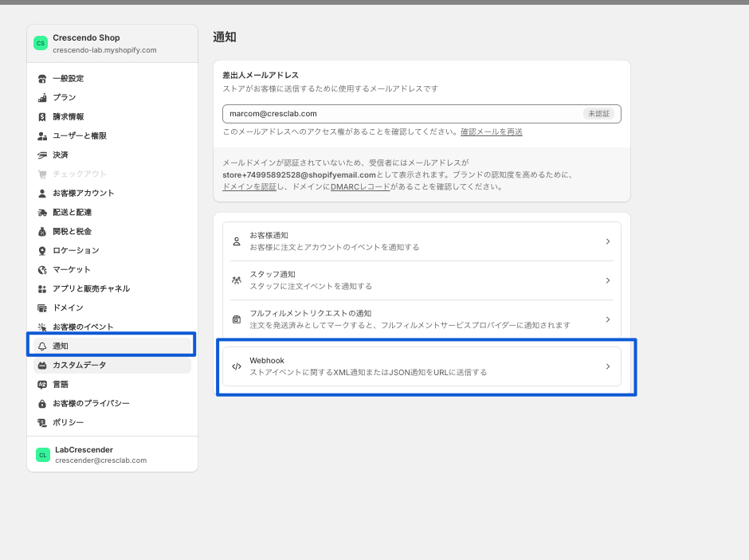
Task: Open the DMARCレコード link
Action: click(360, 187)
